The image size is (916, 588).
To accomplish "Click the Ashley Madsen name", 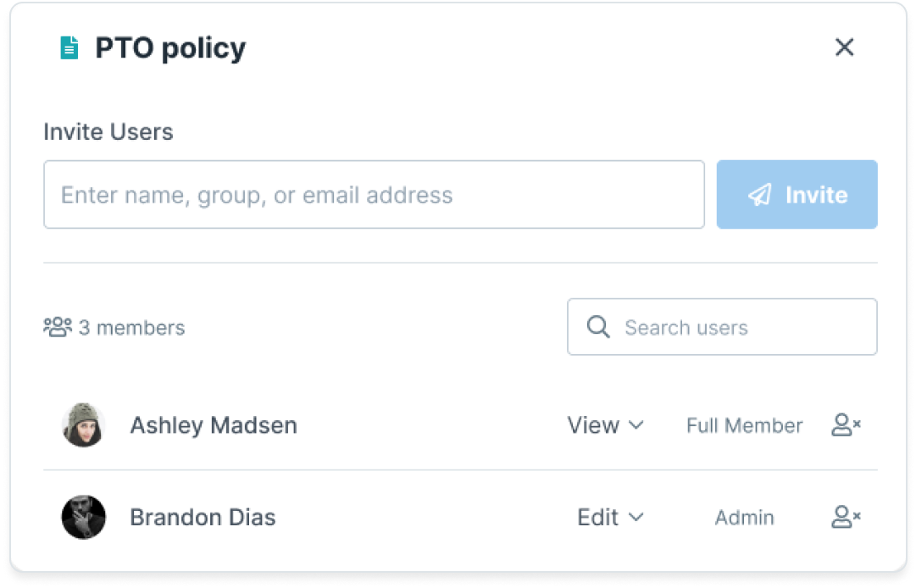I will point(214,425).
